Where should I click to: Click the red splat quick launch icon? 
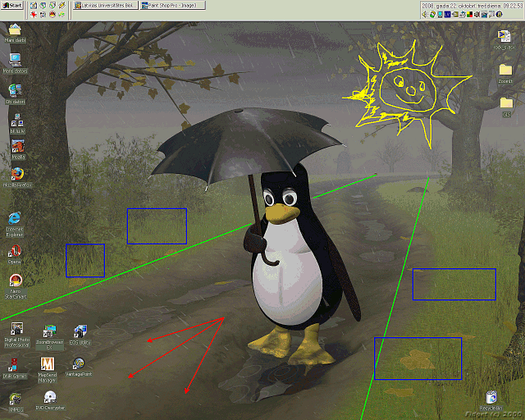pyautogui.click(x=34, y=15)
